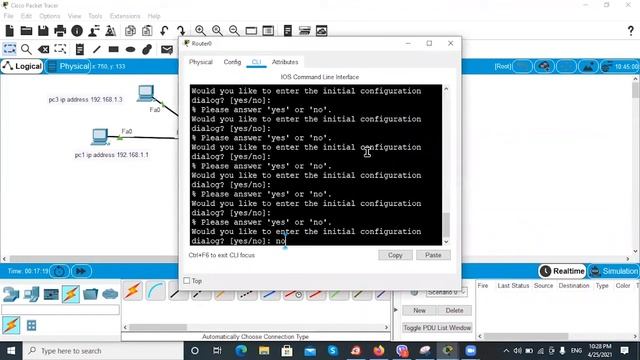Click the CLI terminal scrollbar thumb
This screenshot has height=360, width=640.
[446, 225]
